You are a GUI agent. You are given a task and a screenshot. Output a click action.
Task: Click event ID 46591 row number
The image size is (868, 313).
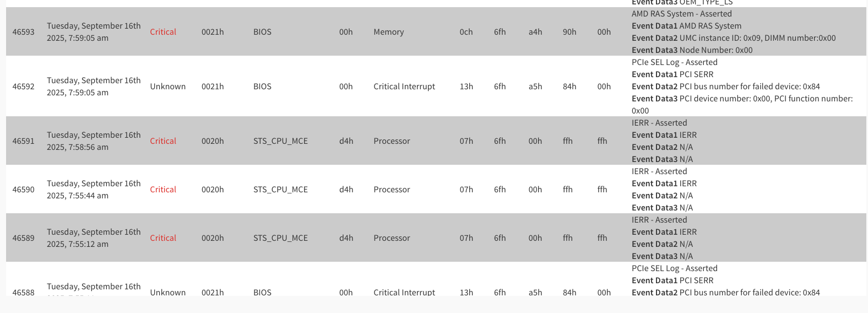pyautogui.click(x=23, y=141)
